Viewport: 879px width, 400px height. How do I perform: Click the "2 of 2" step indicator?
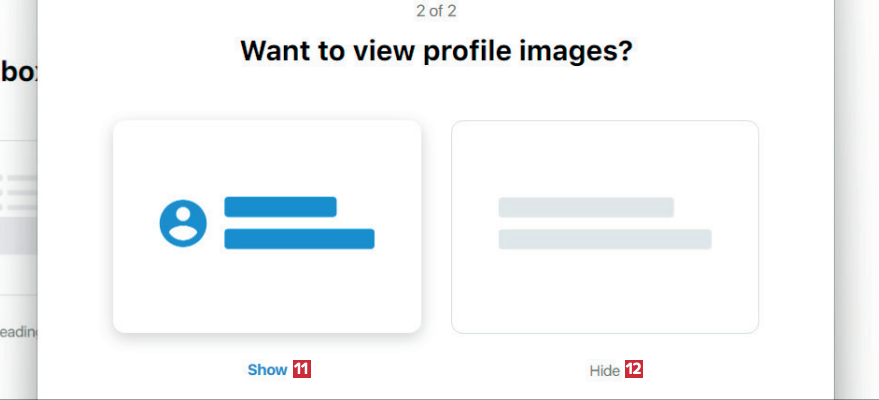pos(436,12)
